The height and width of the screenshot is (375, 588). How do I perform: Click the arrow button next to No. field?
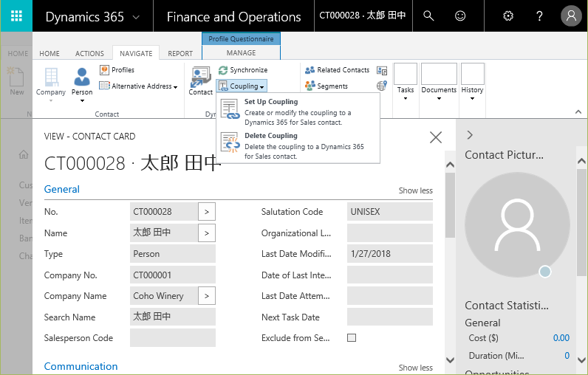point(207,212)
